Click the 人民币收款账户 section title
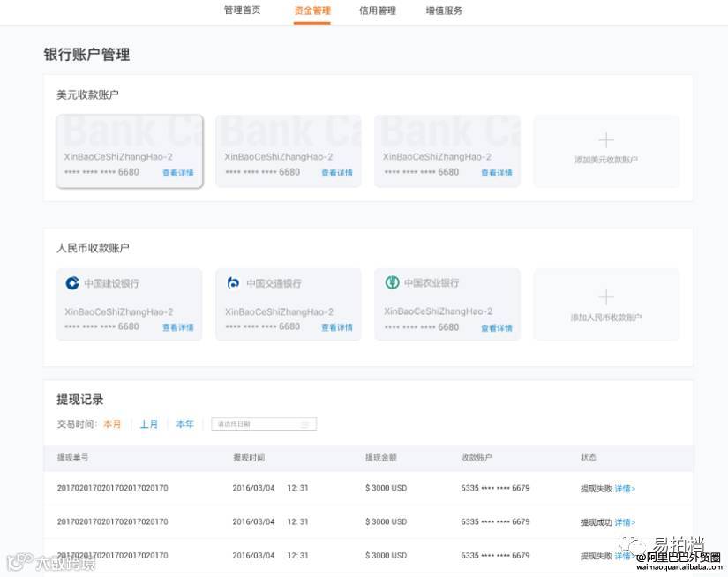The height and width of the screenshot is (577, 728). (x=93, y=248)
